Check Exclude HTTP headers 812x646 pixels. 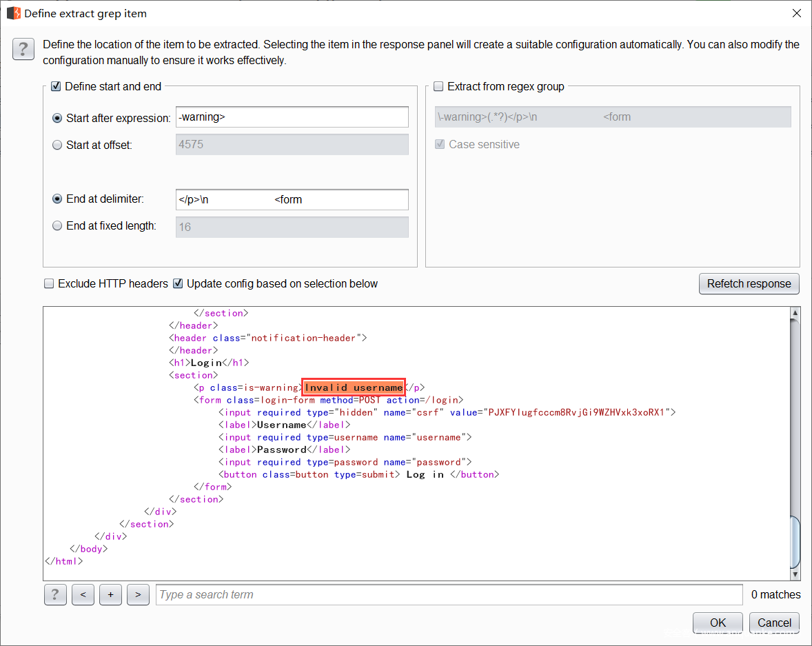point(50,283)
